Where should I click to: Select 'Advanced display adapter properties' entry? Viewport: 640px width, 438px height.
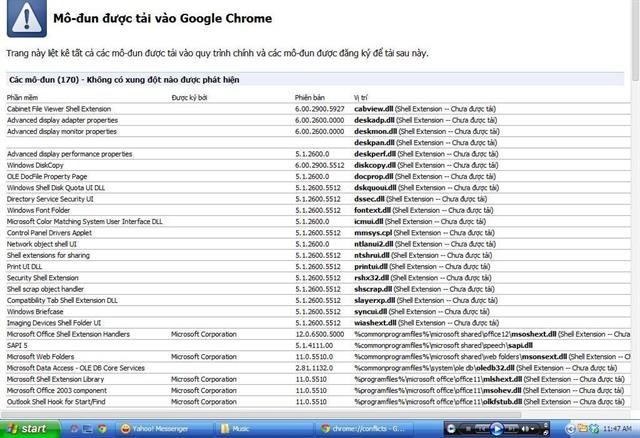[62, 120]
